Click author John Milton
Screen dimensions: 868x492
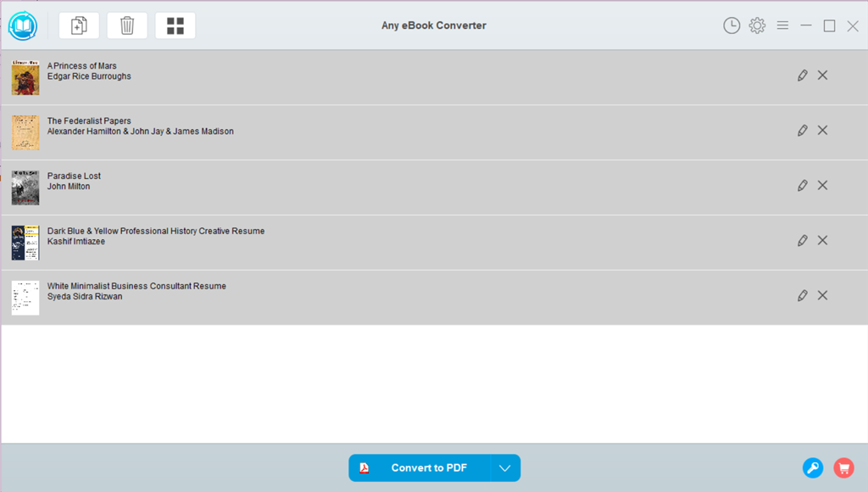point(68,186)
